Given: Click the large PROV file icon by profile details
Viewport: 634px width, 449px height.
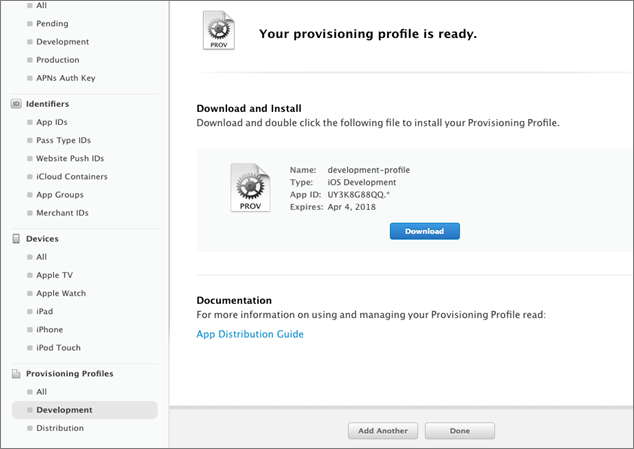Looking at the screenshot, I should pyautogui.click(x=250, y=188).
